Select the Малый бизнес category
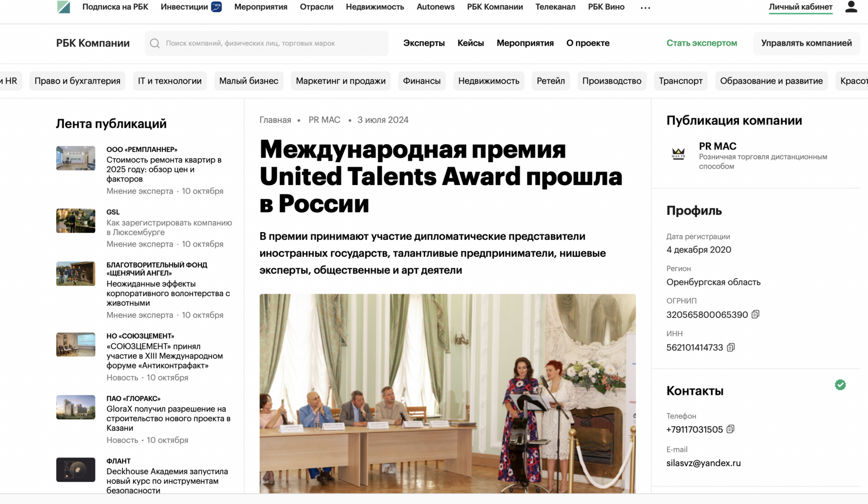This screenshot has width=868, height=504. 249,81
